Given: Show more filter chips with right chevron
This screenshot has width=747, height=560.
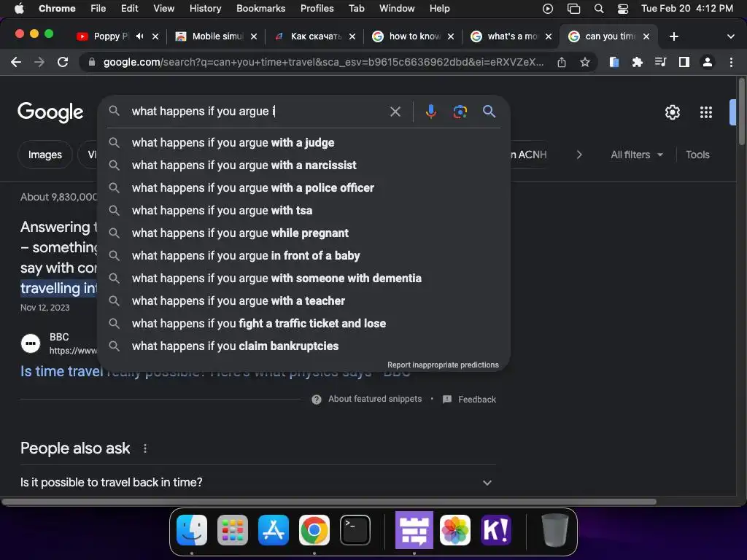Looking at the screenshot, I should pyautogui.click(x=578, y=155).
